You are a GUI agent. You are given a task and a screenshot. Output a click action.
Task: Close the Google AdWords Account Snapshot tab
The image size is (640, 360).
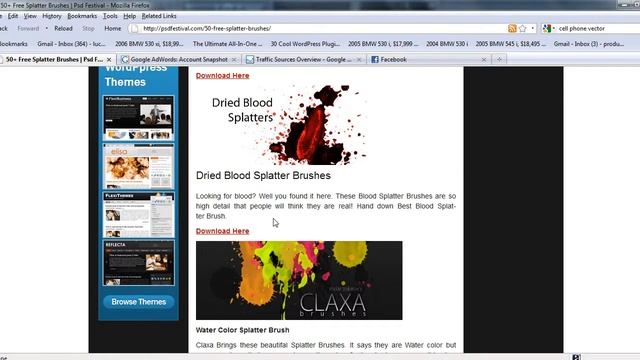[234, 60]
